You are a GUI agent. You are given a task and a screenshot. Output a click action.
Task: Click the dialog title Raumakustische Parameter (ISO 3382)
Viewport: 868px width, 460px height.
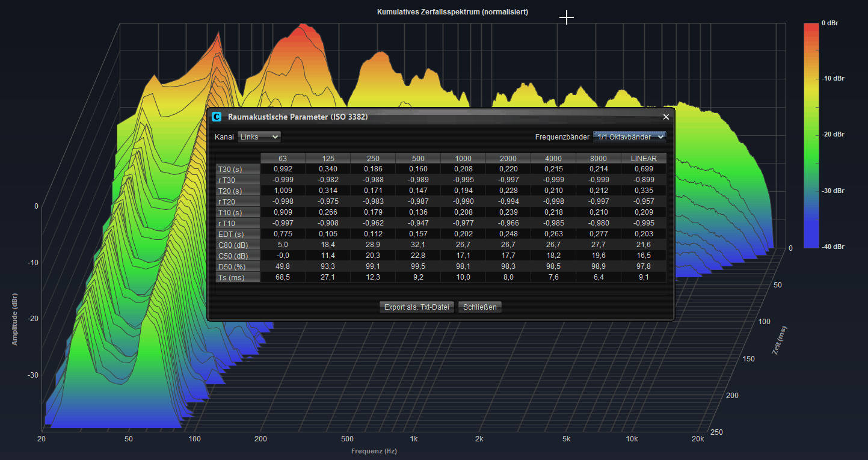[298, 117]
